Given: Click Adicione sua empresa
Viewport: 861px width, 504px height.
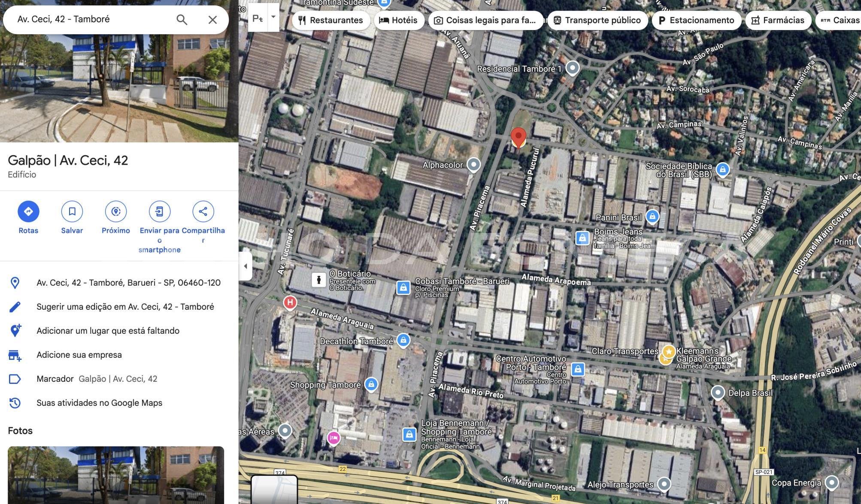Looking at the screenshot, I should (79, 355).
